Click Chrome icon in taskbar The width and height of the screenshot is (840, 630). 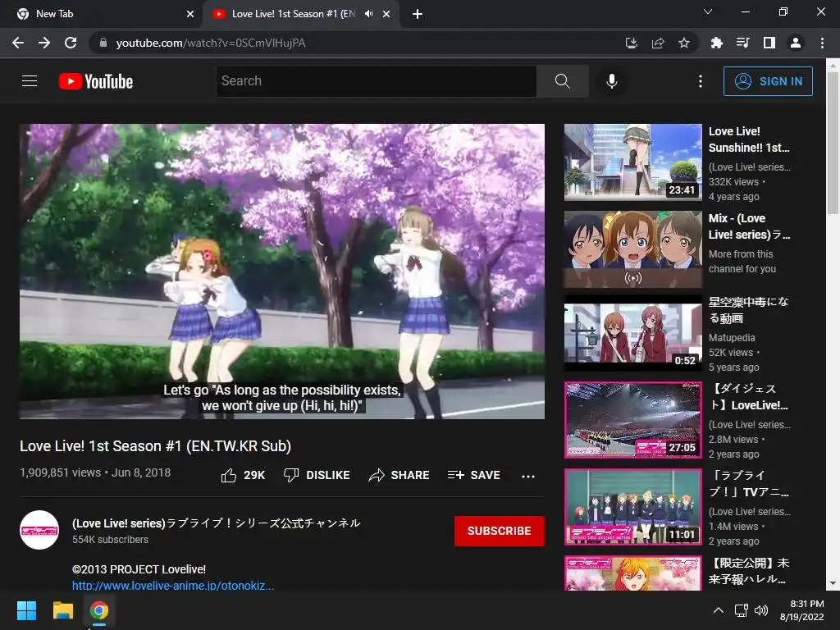pos(99,610)
